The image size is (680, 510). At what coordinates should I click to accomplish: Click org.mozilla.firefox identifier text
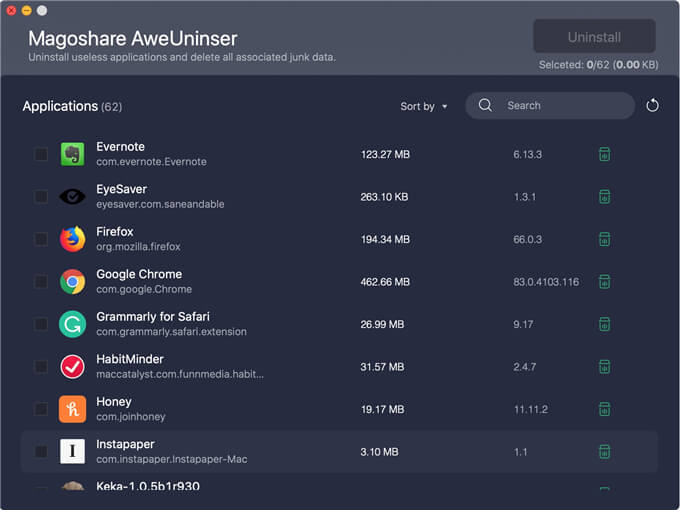tap(138, 247)
